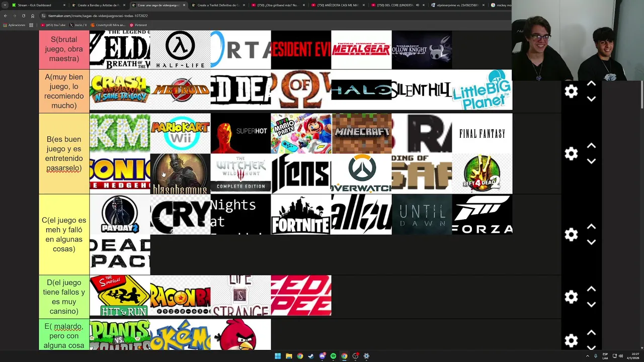
Task: Select the Blasphemous game tile
Action: pyautogui.click(x=180, y=173)
